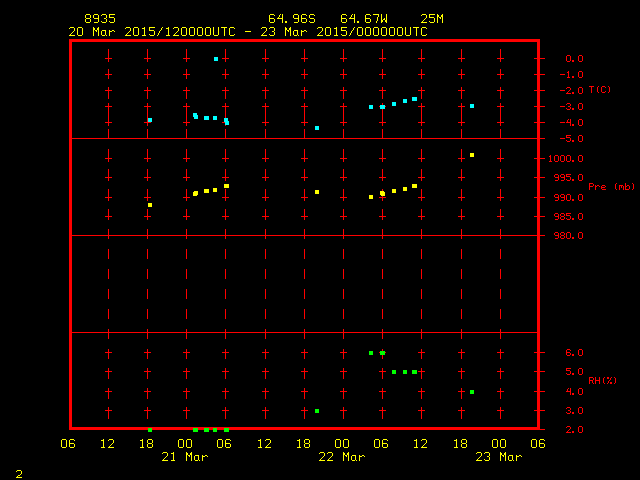Click the 3.0 humidity axis label
Image resolution: width=640 pixels, height=480 pixels.
coord(574,411)
